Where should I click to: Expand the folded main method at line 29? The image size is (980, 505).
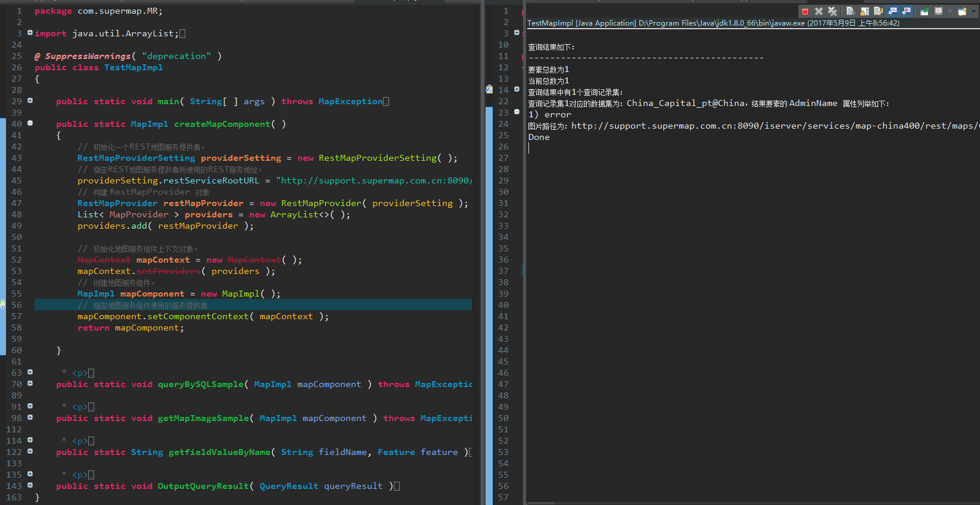(x=30, y=101)
